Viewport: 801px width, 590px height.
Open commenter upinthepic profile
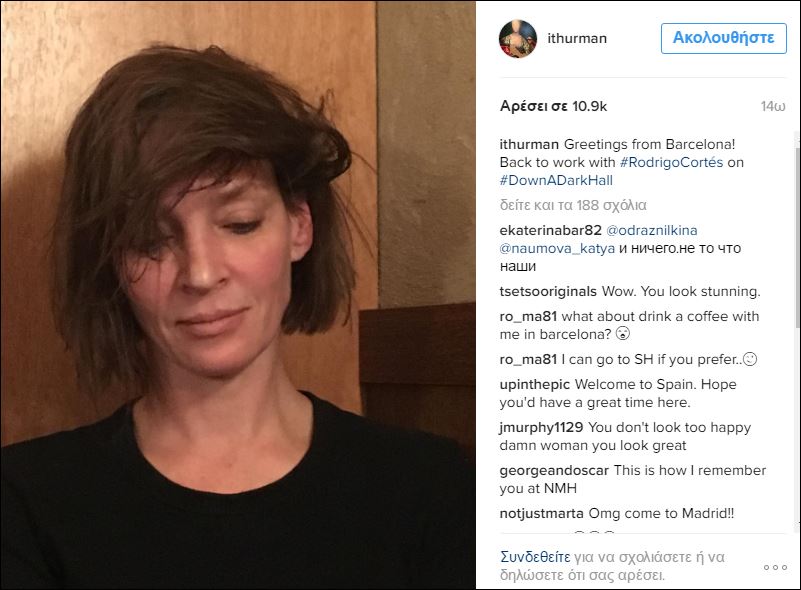pyautogui.click(x=534, y=384)
